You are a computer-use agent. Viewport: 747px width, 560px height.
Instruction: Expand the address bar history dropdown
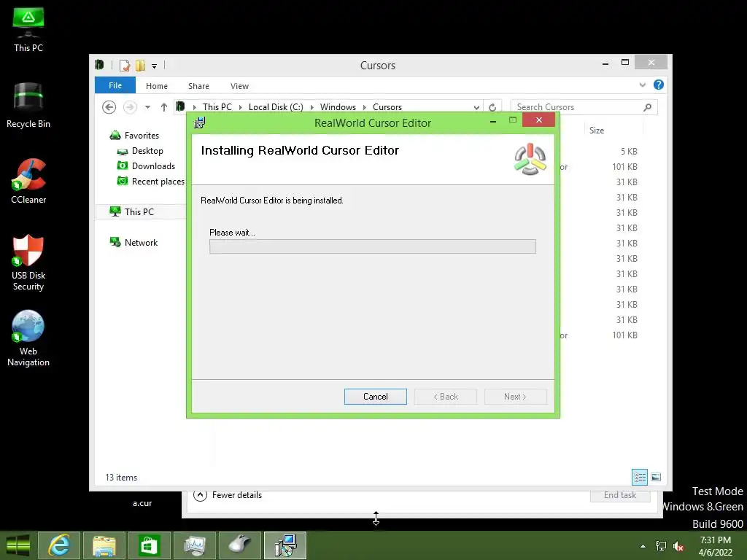tap(476, 107)
